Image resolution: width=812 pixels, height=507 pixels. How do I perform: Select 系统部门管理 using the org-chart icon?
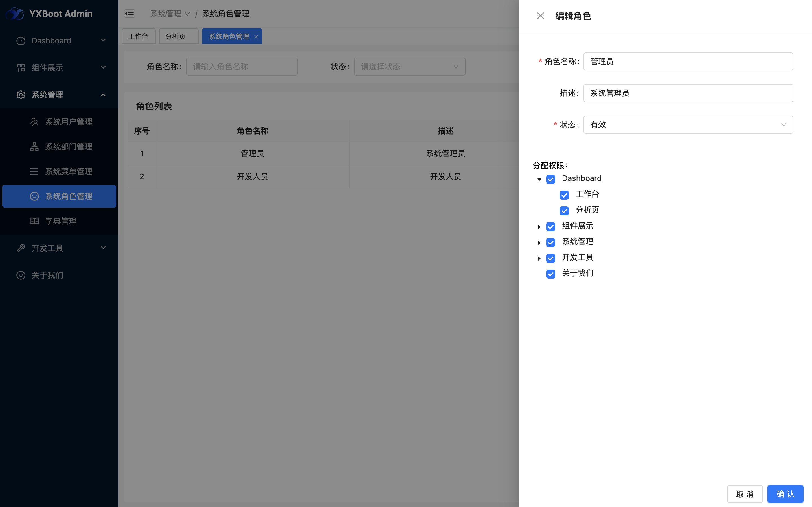tap(34, 147)
